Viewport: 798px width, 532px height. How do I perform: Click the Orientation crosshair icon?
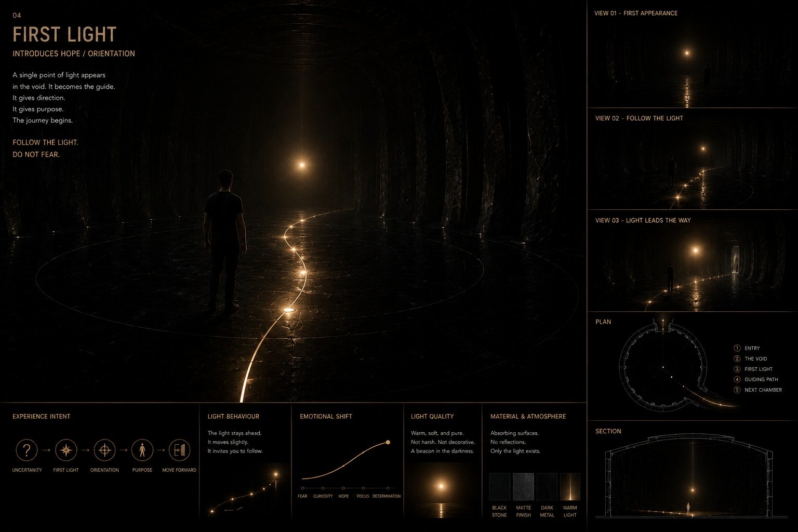[x=104, y=450]
